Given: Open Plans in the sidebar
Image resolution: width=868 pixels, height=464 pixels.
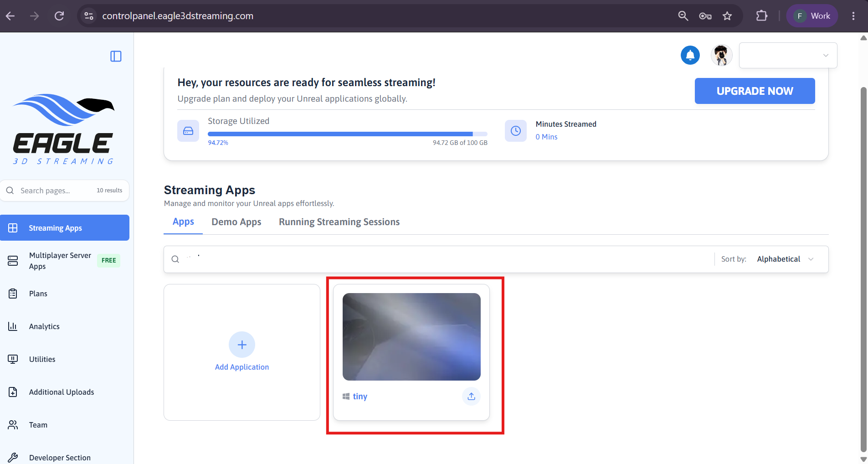Looking at the screenshot, I should coord(65,294).
